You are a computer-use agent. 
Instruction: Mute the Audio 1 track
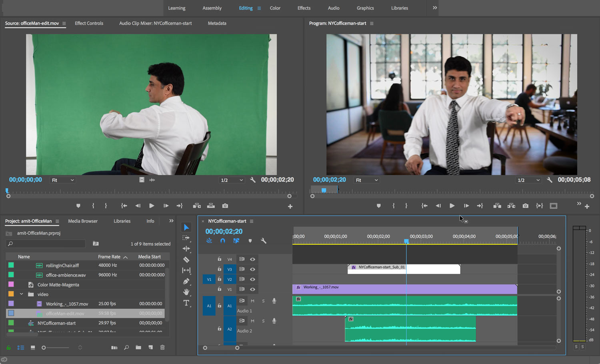point(252,300)
